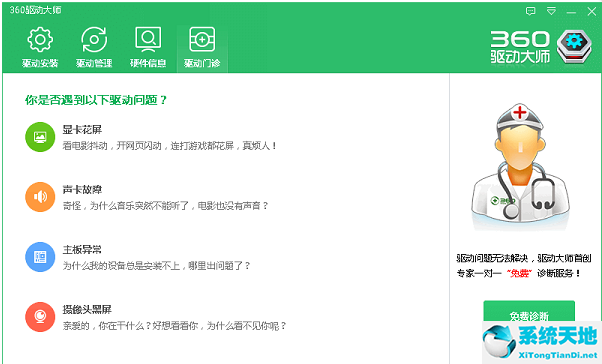Select the 摄像头黑屏 problem title
602x364 pixels.
coord(87,309)
